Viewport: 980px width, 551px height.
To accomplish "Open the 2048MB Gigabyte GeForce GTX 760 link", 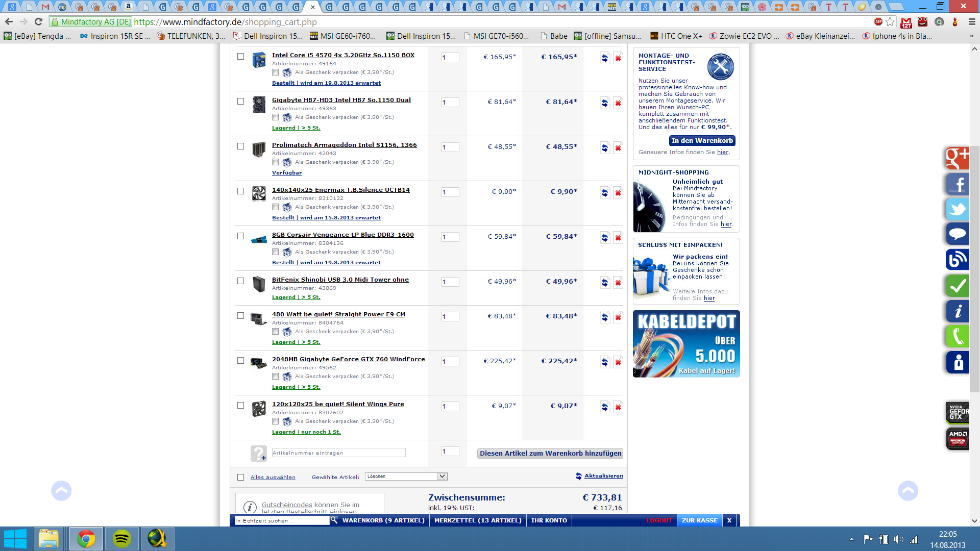I will (349, 359).
